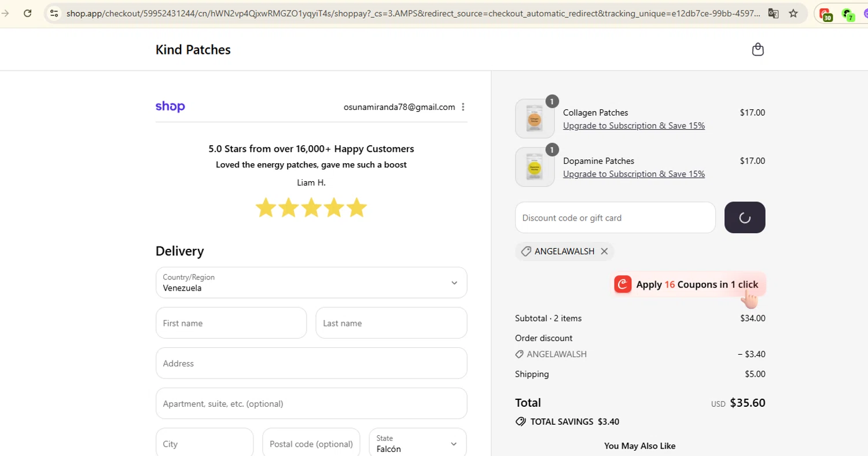Click the Dopamine Patches product thumbnail
The width and height of the screenshot is (868, 456).
(535, 167)
